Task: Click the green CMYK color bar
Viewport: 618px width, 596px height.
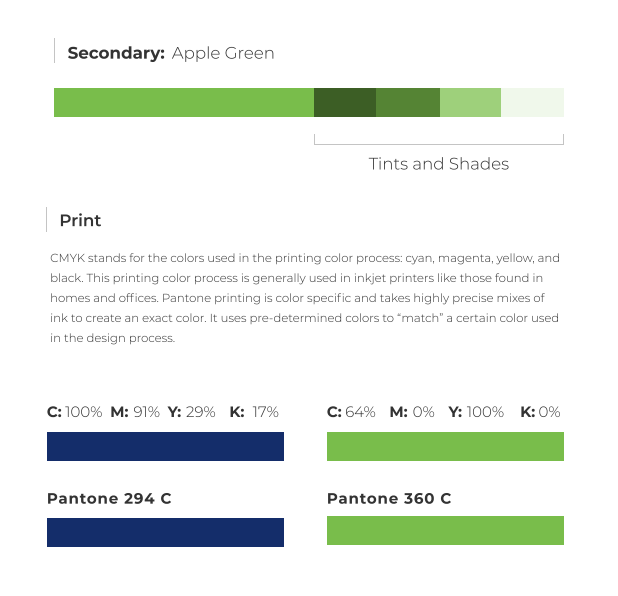Action: 445,446
